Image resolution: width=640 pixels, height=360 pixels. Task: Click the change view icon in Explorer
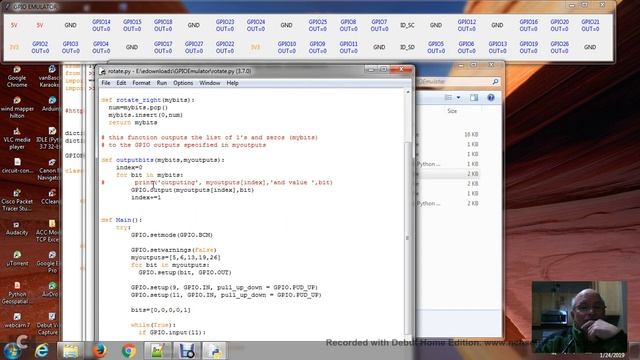(448, 98)
